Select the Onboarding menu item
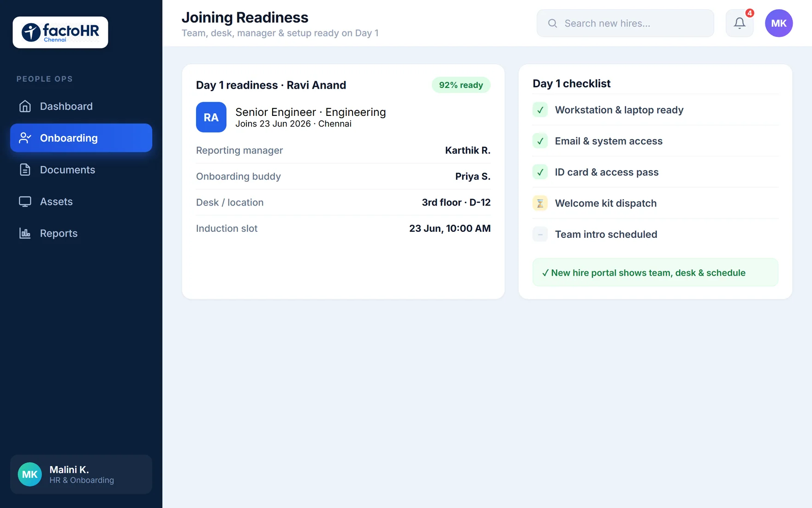Image resolution: width=812 pixels, height=508 pixels. pyautogui.click(x=81, y=138)
